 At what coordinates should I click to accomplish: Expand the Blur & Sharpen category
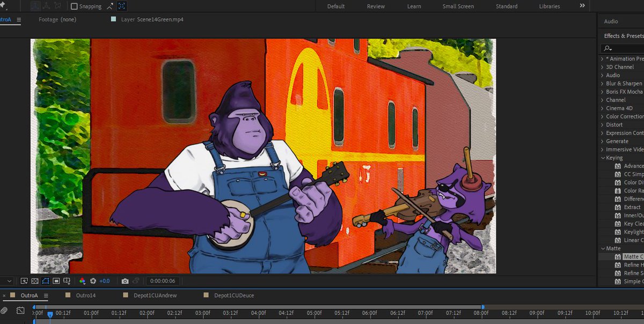(602, 84)
